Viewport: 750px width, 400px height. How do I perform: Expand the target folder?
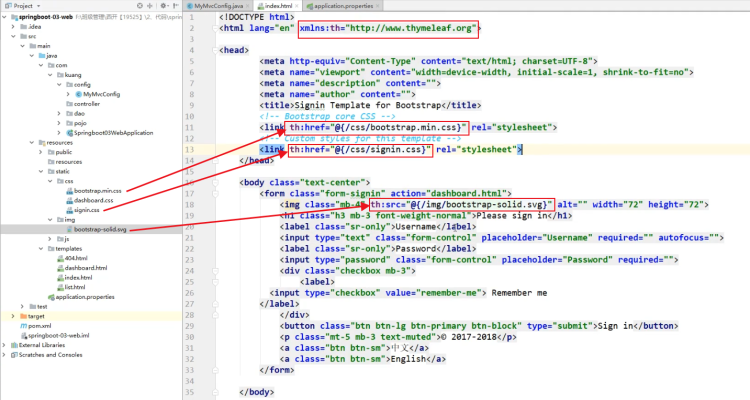pos(13,316)
